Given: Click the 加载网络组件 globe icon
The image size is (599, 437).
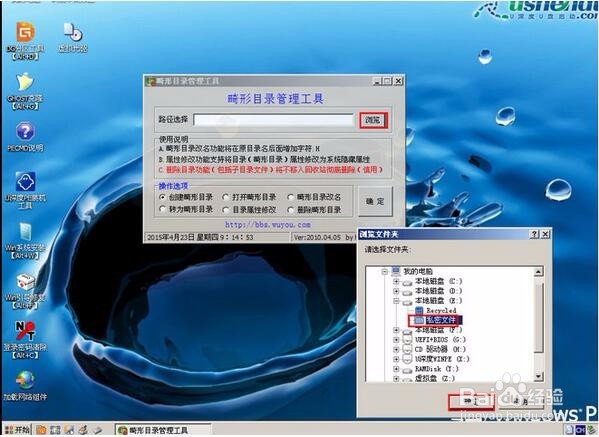Looking at the screenshot, I should point(25,380).
